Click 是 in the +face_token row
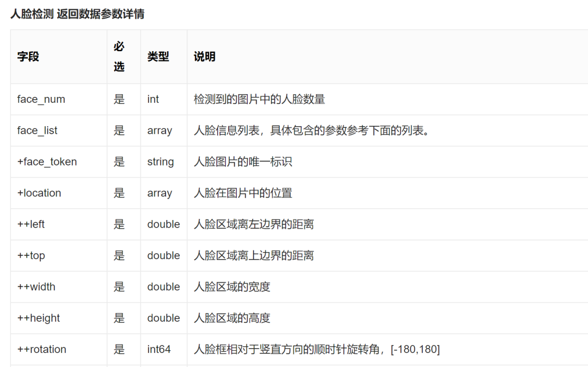Screen dimensions: 588x367 [x=119, y=162]
